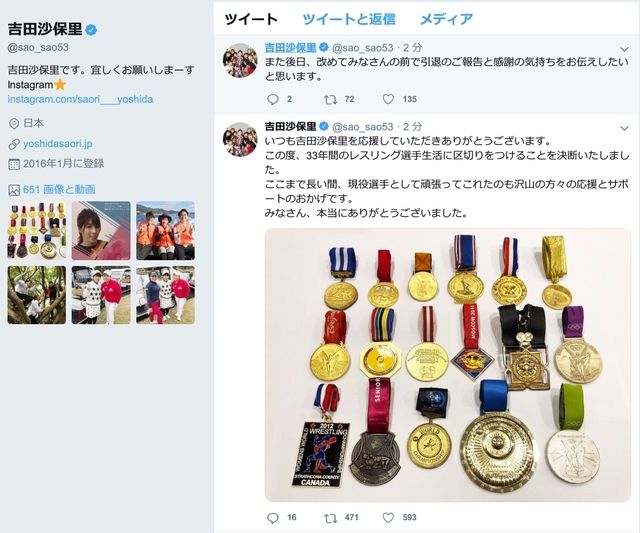The width and height of the screenshot is (640, 533).
Task: Switch to the ツイートと返信 tab
Action: (349, 19)
